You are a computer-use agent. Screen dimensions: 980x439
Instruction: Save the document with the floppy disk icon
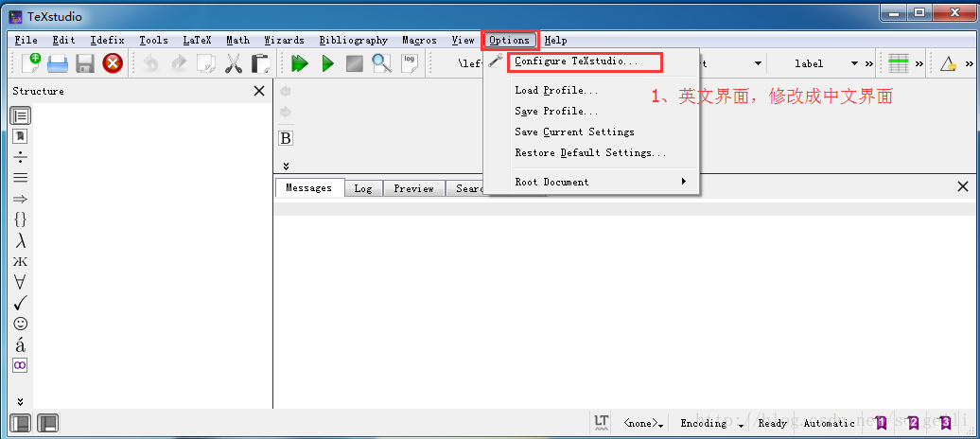click(x=85, y=63)
